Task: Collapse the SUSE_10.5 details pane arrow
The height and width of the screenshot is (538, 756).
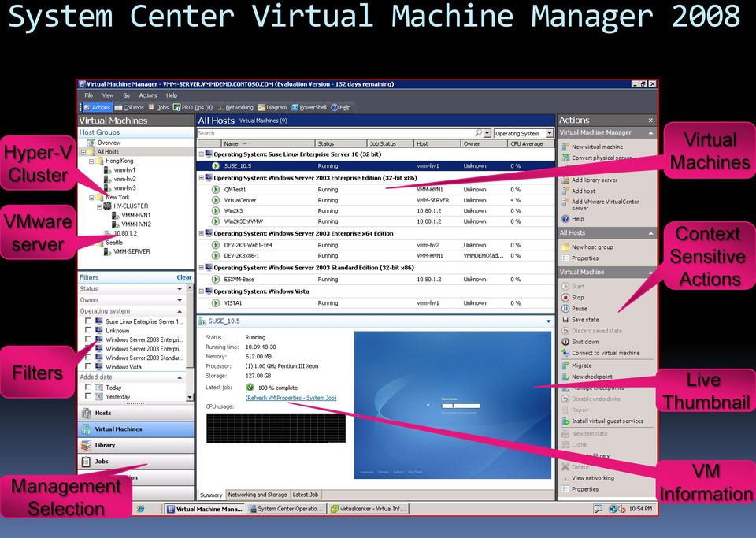Action: tap(548, 321)
